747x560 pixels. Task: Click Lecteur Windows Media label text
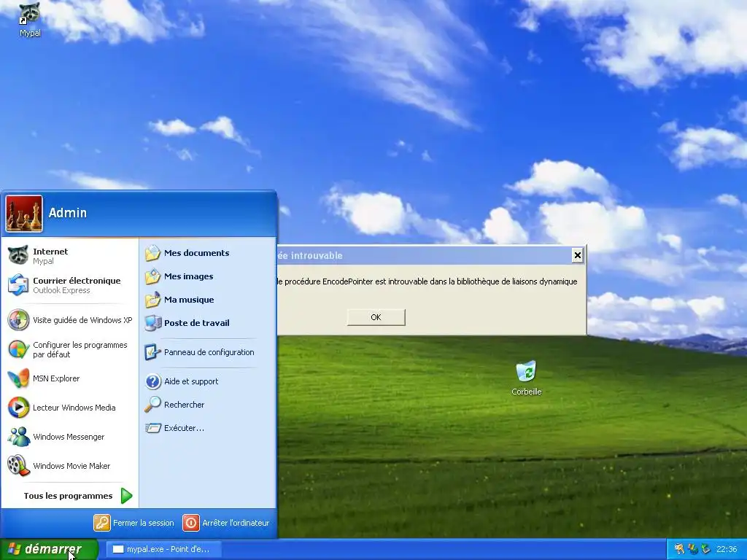click(74, 408)
